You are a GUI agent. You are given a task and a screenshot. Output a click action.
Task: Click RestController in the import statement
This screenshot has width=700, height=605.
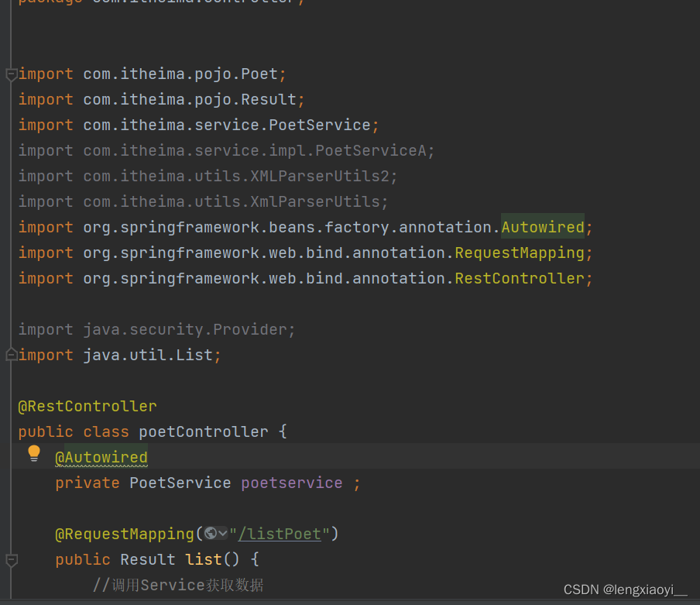coord(520,279)
